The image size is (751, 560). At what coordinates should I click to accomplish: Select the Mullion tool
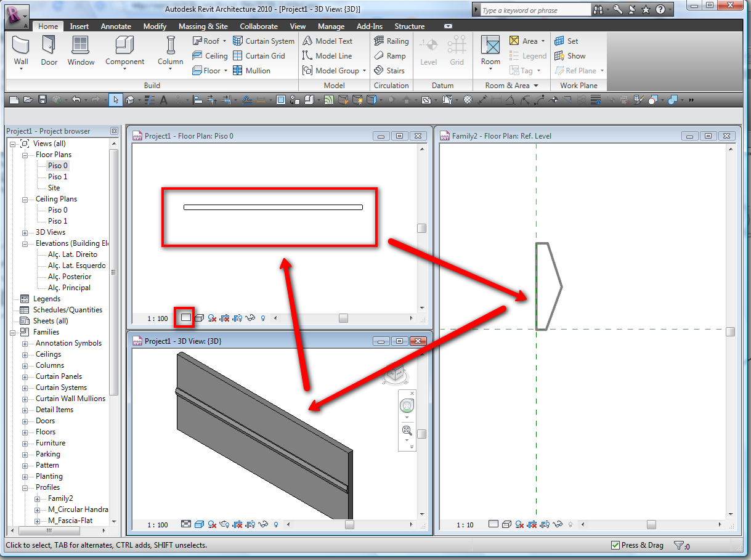click(251, 70)
